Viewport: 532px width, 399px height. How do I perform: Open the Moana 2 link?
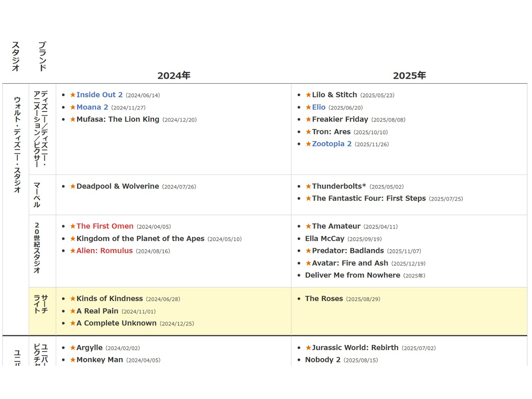coord(92,107)
